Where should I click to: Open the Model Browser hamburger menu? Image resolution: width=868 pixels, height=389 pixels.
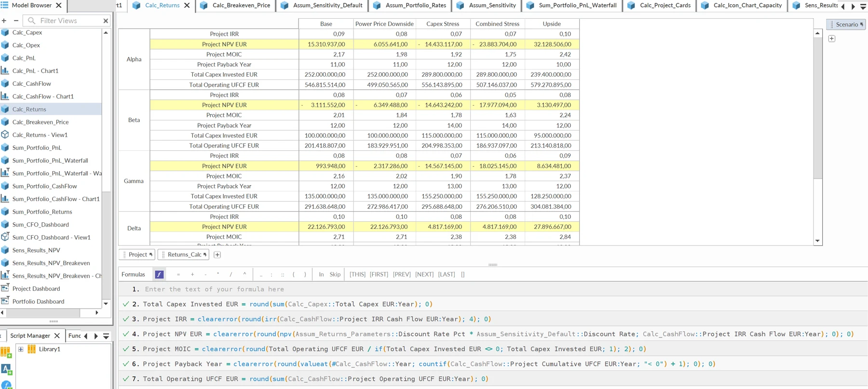(x=5, y=5)
